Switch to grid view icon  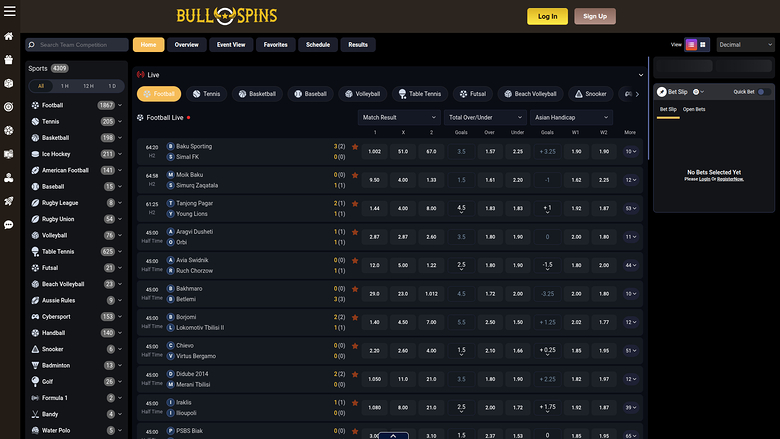(703, 45)
